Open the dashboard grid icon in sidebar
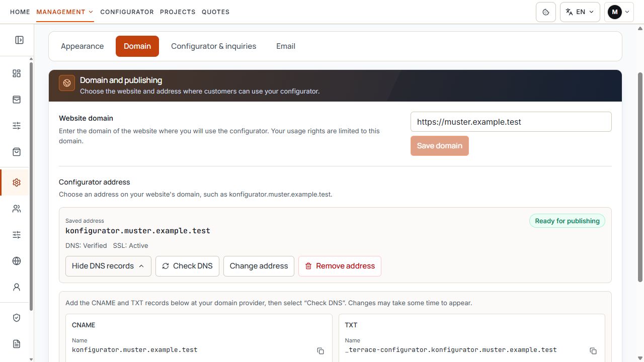Viewport: 644px width, 362px height. click(17, 73)
